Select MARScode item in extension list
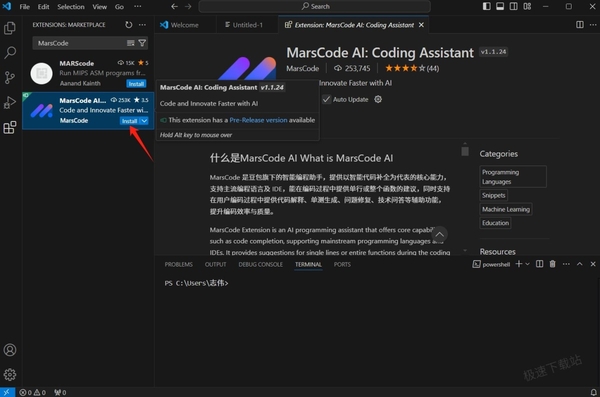600x397 pixels. click(x=88, y=73)
